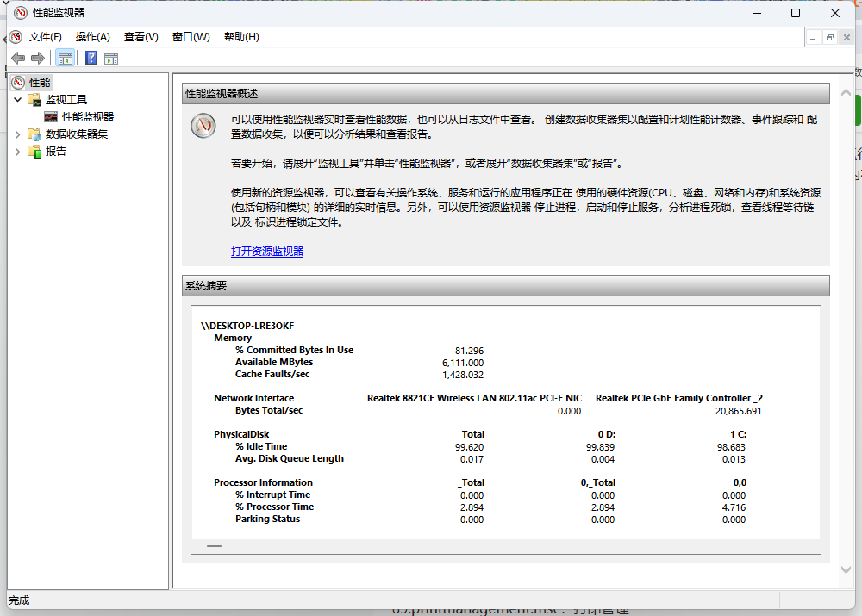Viewport: 862px width, 616px height.
Task: Open the 文件(F) menu
Action: click(45, 37)
